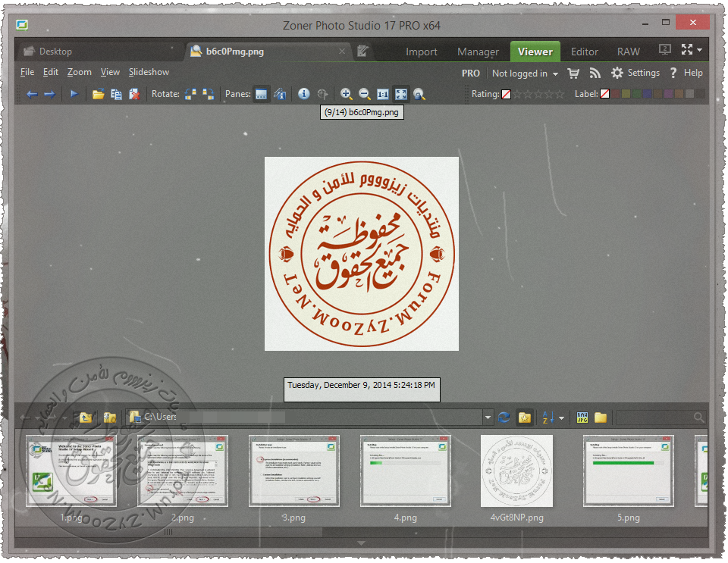
Task: Toggle the second Panes icon
Action: coord(280,94)
